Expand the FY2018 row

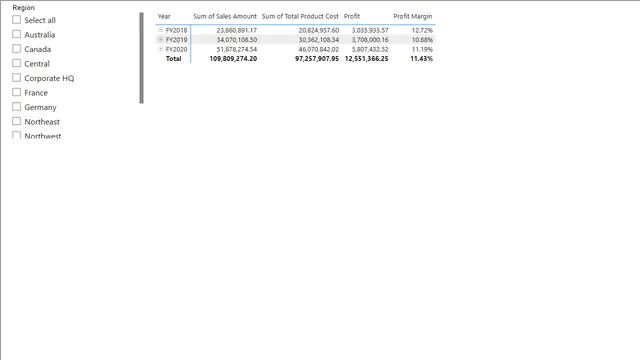pyautogui.click(x=161, y=30)
